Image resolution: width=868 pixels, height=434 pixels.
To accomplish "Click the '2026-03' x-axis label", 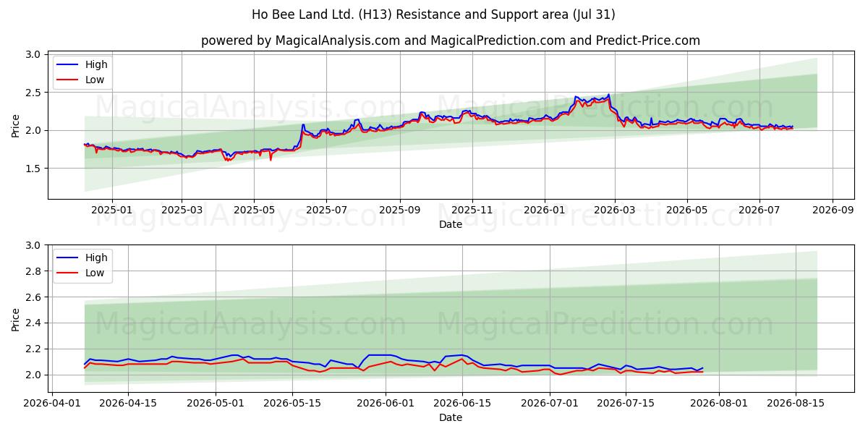I will point(615,210).
